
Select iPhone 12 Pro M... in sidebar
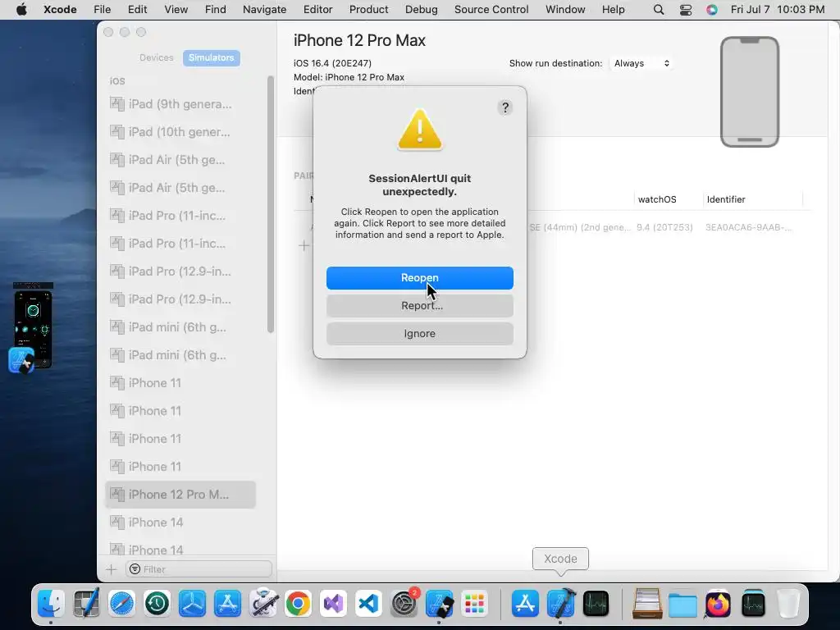(180, 495)
